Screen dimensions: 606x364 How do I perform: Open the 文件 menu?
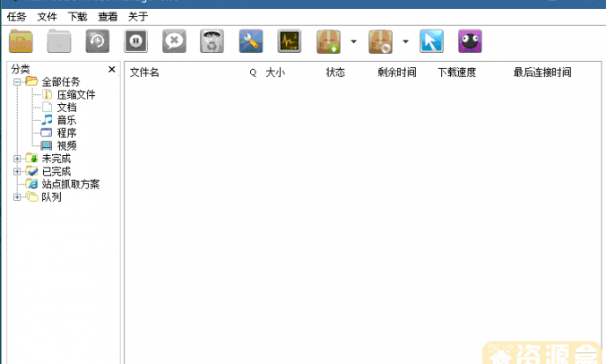[x=48, y=17]
